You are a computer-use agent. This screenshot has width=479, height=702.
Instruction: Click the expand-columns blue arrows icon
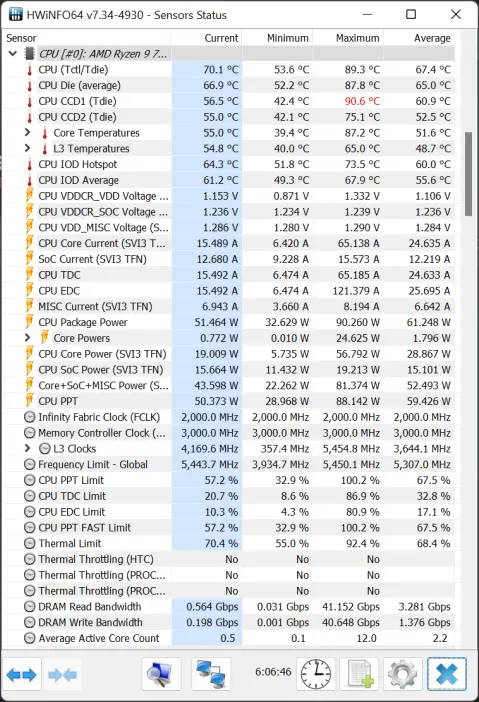click(22, 674)
